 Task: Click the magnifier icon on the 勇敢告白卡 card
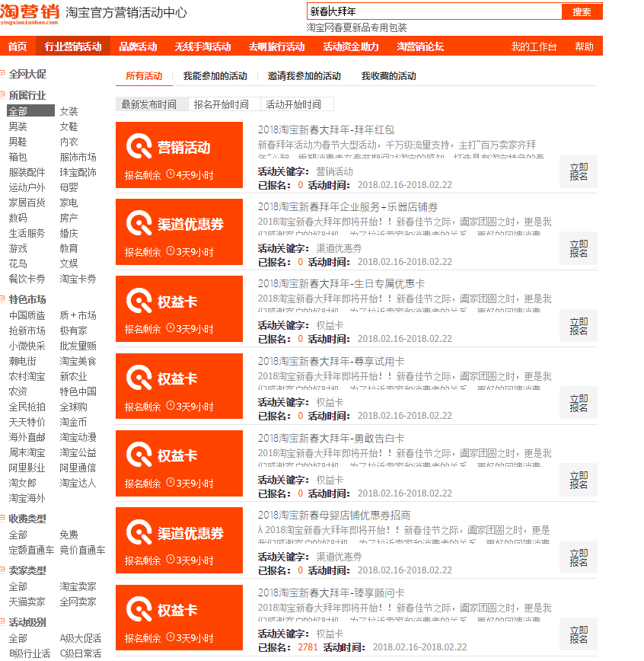click(x=139, y=455)
